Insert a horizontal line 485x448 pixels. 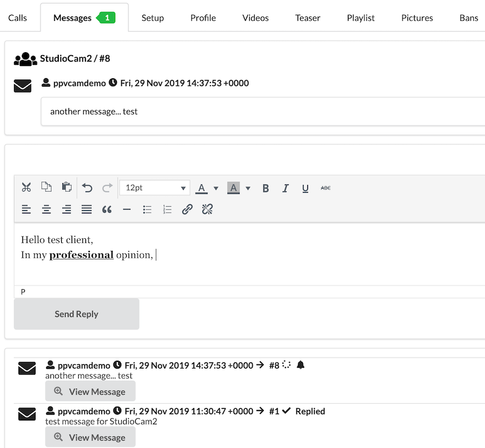coord(127,210)
